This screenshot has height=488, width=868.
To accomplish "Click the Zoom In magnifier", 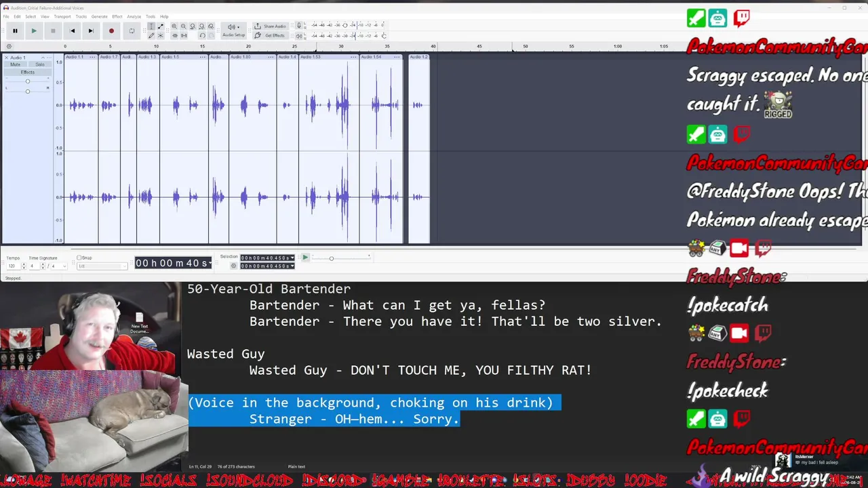I will 174,26.
